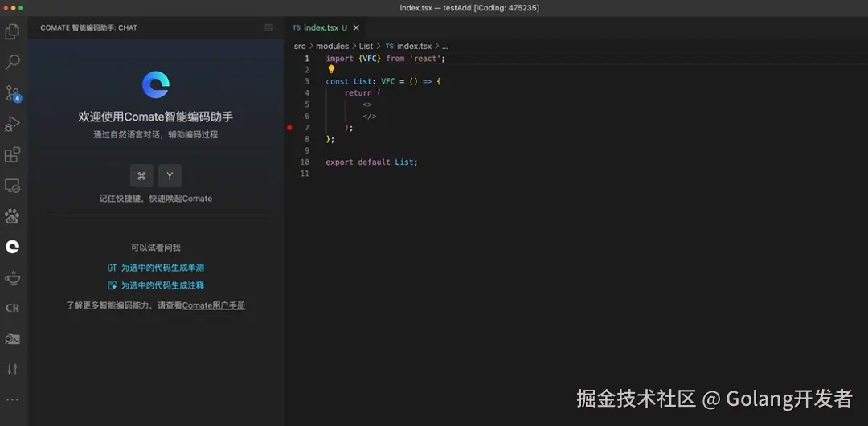Close the index.tsx tab

click(x=356, y=27)
